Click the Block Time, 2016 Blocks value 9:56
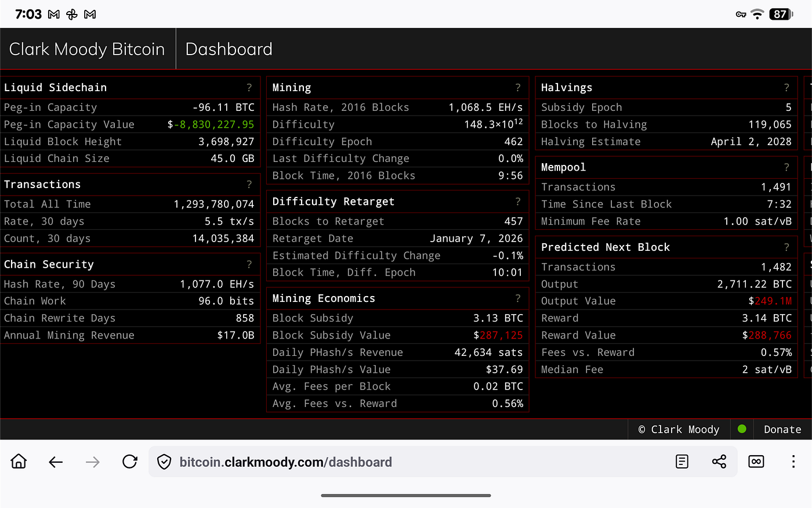812x508 pixels. pyautogui.click(x=510, y=175)
